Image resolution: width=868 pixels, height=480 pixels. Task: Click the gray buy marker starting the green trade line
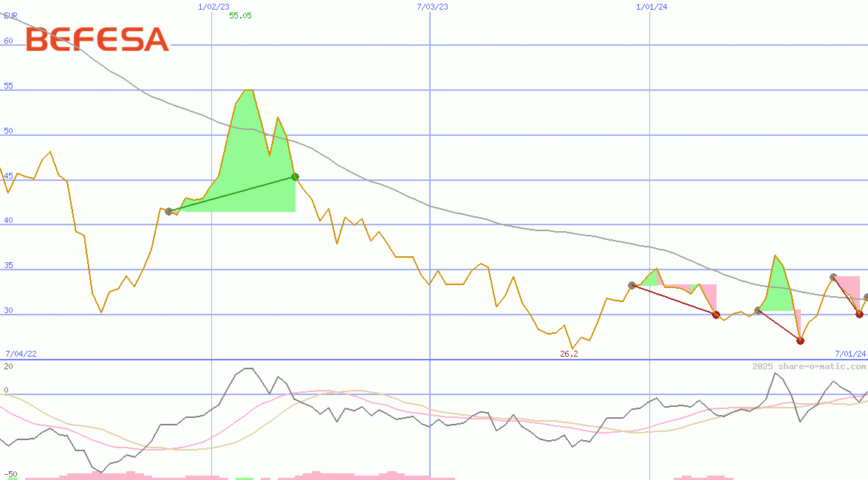click(x=169, y=211)
